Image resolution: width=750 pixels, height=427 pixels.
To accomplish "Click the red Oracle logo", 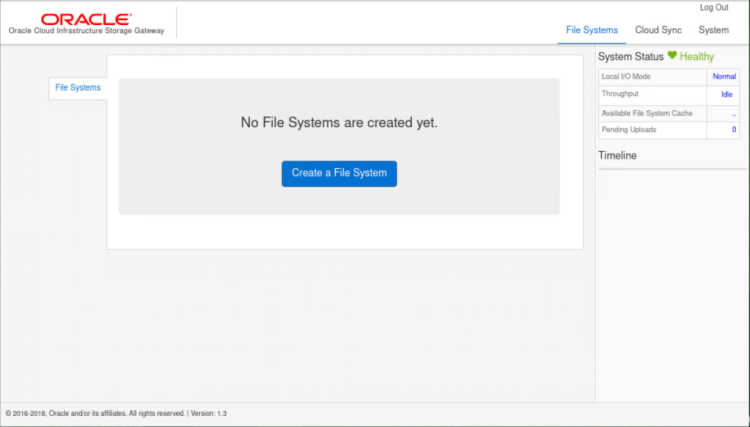I will 85,19.
